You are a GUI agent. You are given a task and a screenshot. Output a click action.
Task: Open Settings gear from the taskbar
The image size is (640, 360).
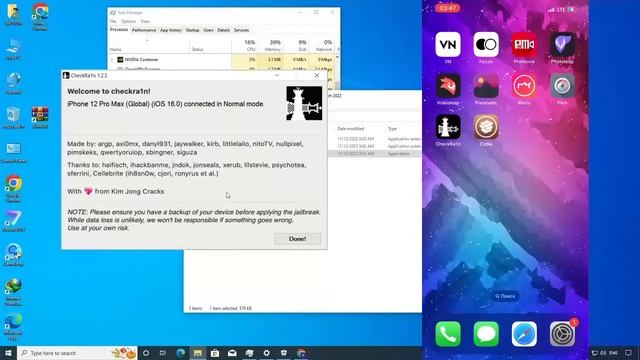(x=267, y=353)
